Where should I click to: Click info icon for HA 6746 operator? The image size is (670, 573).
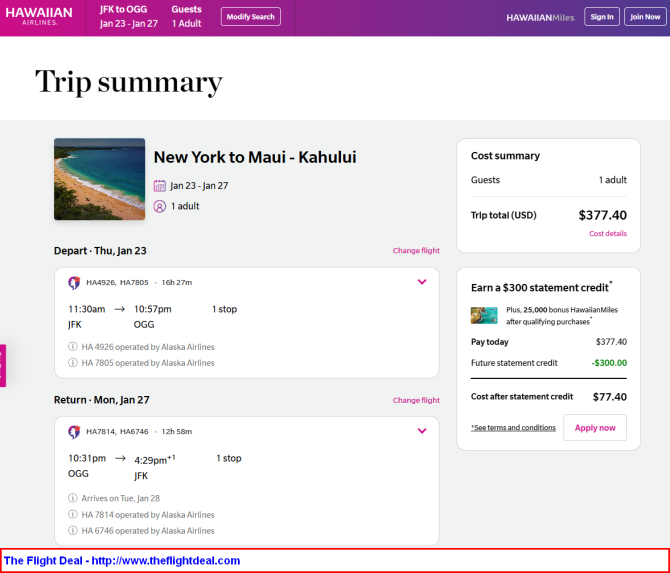73,530
